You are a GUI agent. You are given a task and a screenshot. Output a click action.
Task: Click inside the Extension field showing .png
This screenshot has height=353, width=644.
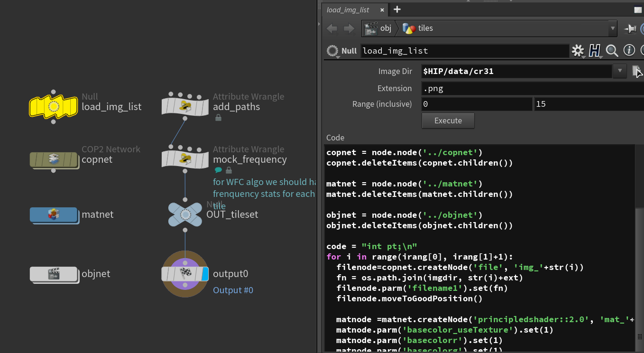coord(474,88)
